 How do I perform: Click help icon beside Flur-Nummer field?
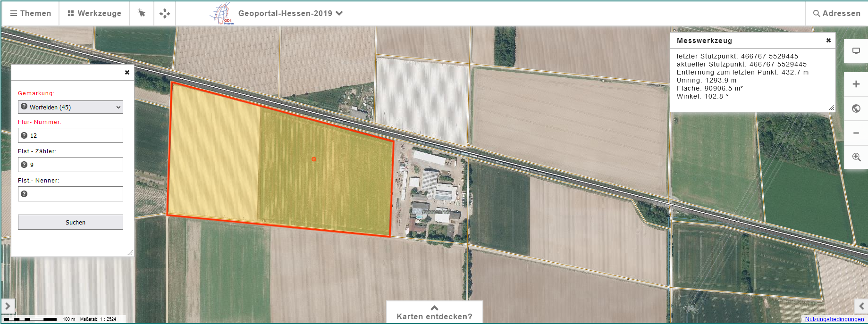(24, 135)
